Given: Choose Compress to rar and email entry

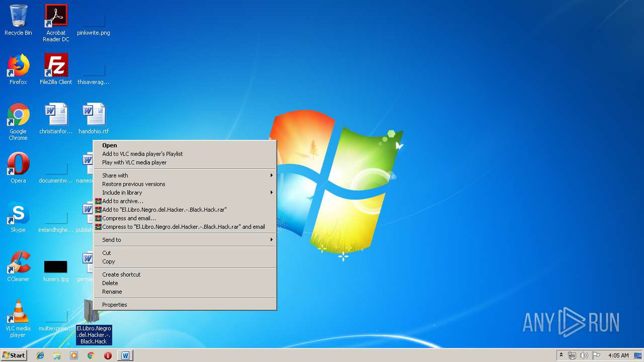Looking at the screenshot, I should pos(185,227).
